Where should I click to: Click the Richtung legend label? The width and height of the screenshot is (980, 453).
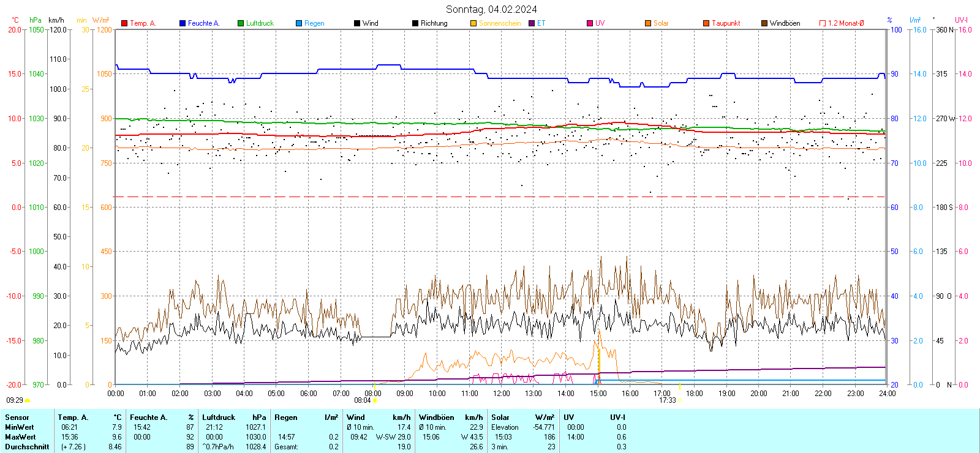(434, 23)
